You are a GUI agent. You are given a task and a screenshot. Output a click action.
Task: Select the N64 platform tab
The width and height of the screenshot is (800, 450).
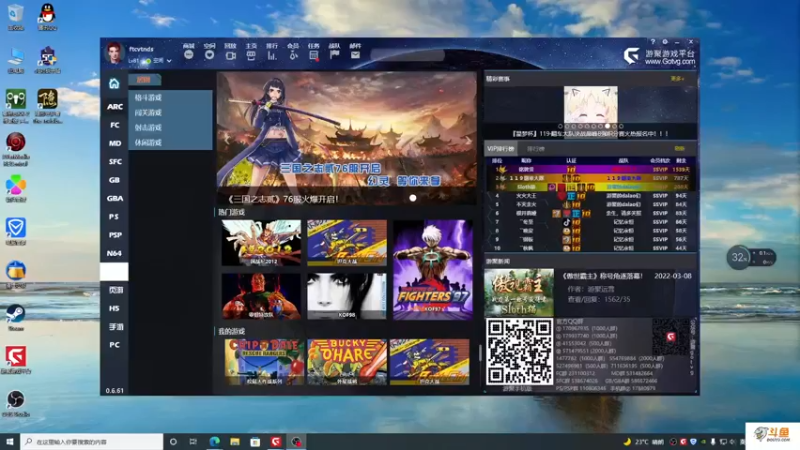pyautogui.click(x=114, y=253)
